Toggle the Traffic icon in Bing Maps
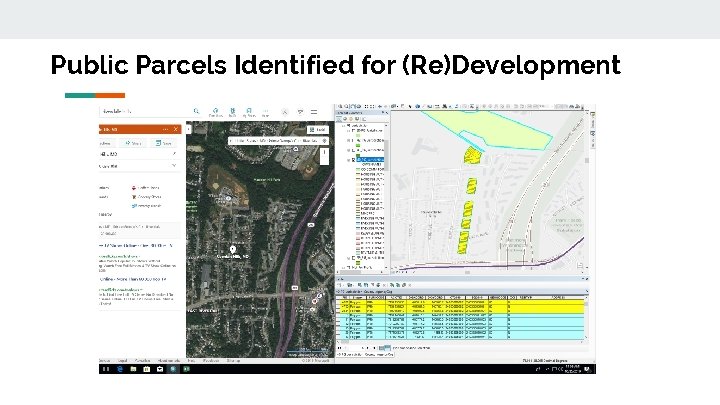This screenshot has height=405, width=720. tap(232, 112)
